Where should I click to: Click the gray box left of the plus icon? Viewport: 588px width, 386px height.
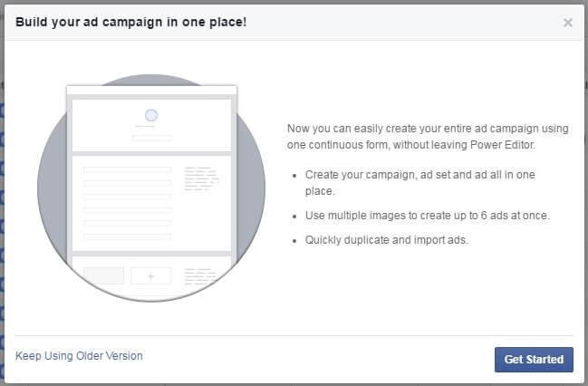(x=103, y=275)
